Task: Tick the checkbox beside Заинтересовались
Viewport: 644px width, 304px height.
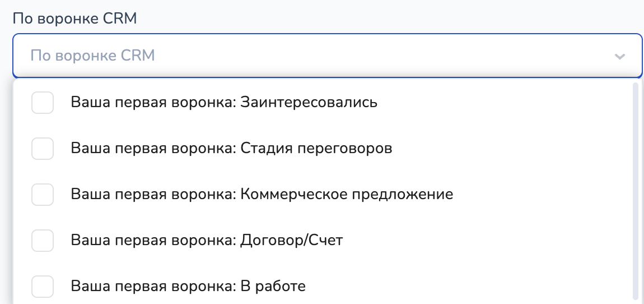Action: (x=43, y=103)
